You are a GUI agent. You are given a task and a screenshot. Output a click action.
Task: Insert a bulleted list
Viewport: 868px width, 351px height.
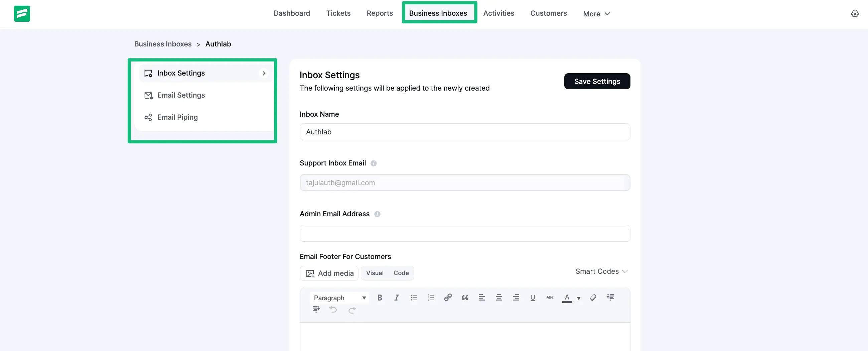click(414, 298)
